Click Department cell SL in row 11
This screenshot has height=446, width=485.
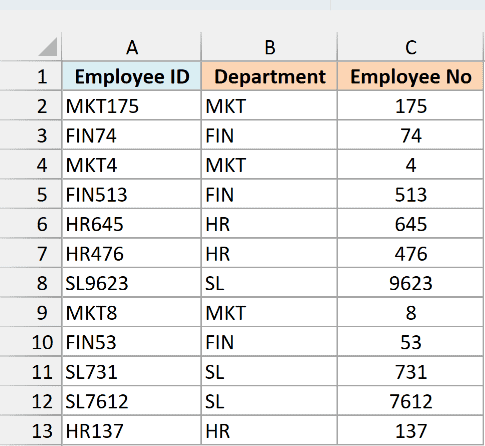pyautogui.click(x=269, y=371)
